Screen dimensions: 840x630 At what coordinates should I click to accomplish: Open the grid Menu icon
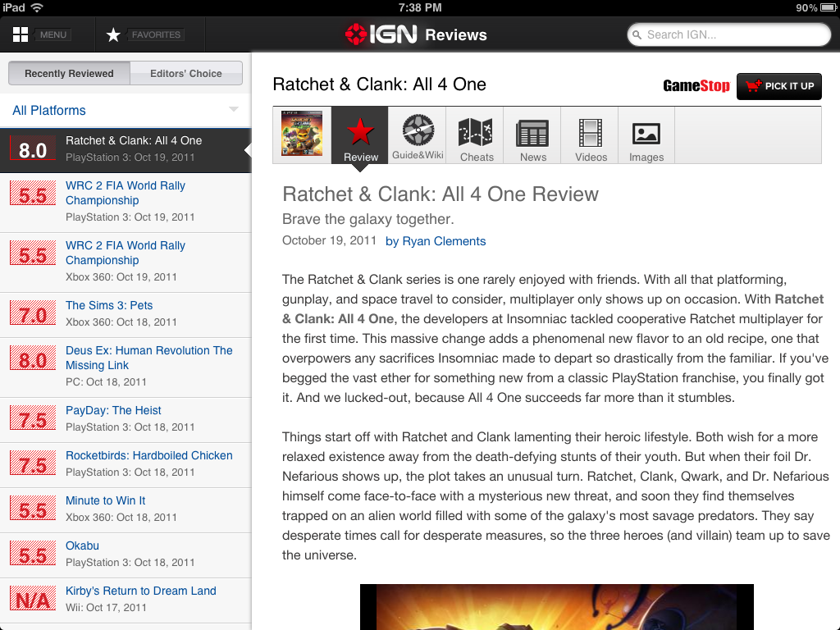tap(21, 34)
